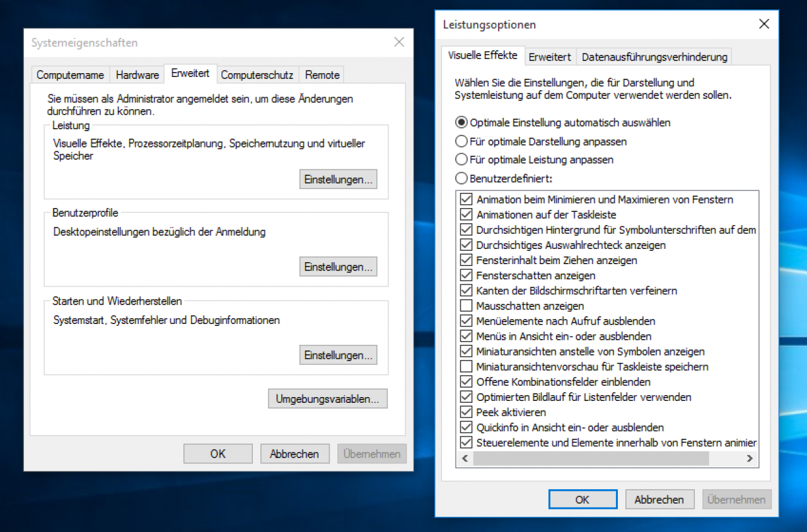Choose Für optimale Leistung anpassen
The image size is (807, 532).
click(535, 159)
